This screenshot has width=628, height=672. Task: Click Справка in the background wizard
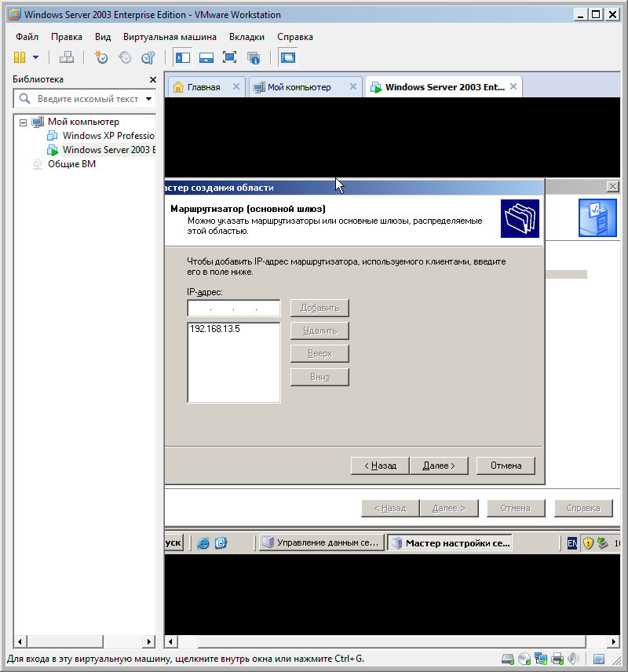(583, 508)
